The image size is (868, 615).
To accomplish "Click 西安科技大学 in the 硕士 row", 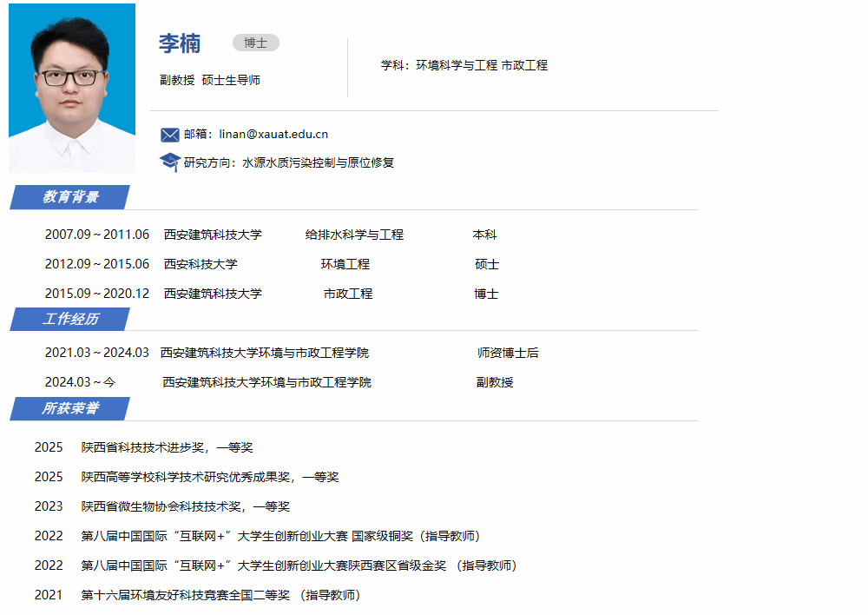I will (x=201, y=264).
